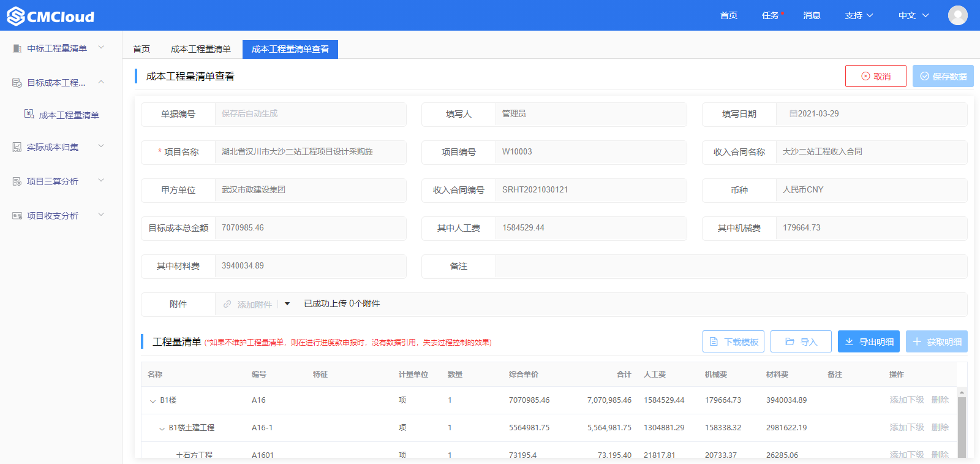
Task: Go to 首页 in top navigation
Action: (729, 15)
